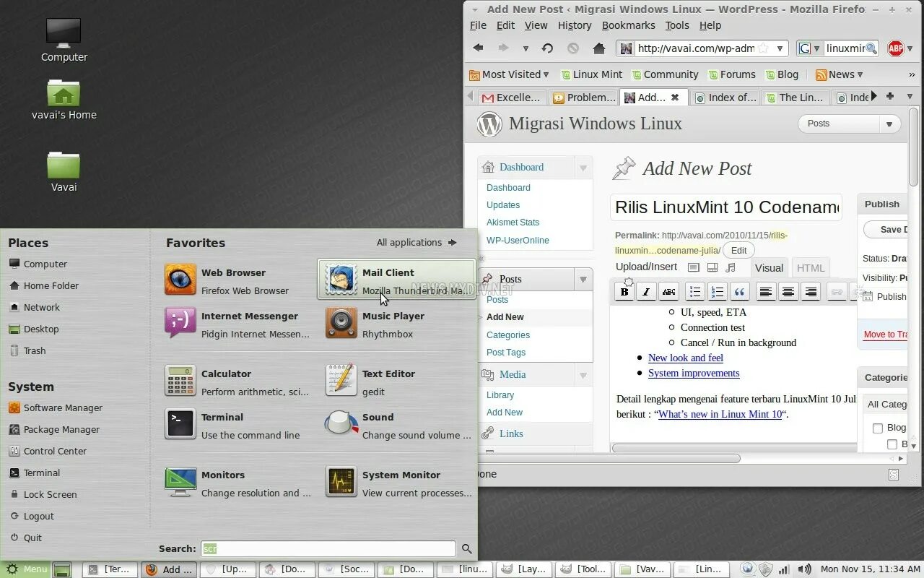Click the clock showing Mon Nov 15

tap(870, 569)
